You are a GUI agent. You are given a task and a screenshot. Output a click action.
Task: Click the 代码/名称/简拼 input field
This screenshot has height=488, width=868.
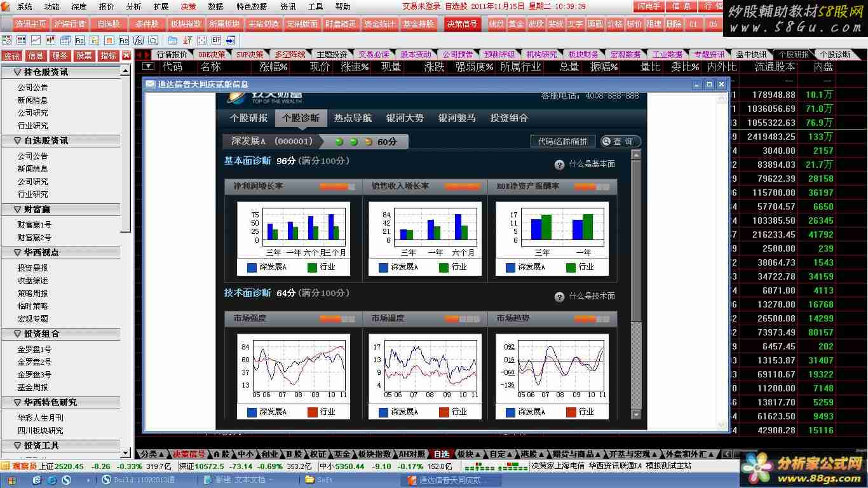point(562,141)
